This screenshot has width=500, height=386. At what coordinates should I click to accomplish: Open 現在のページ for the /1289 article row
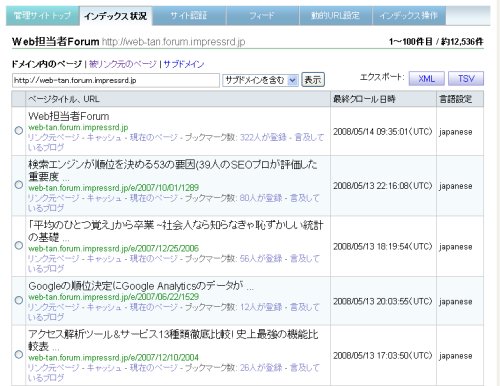pos(153,198)
